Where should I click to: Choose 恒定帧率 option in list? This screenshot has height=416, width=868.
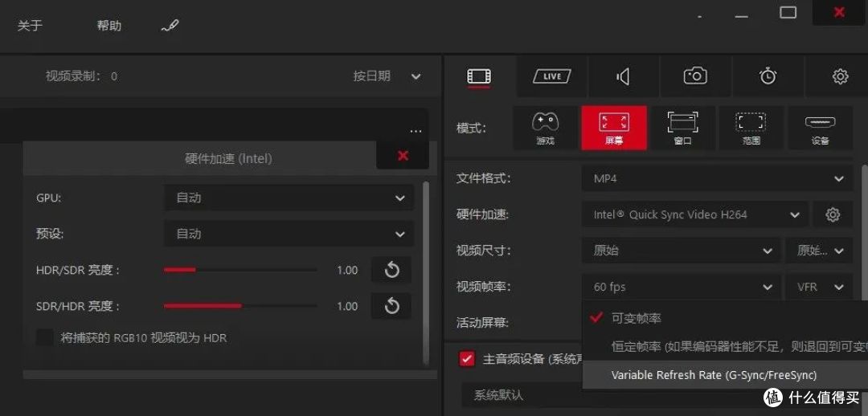(725, 347)
